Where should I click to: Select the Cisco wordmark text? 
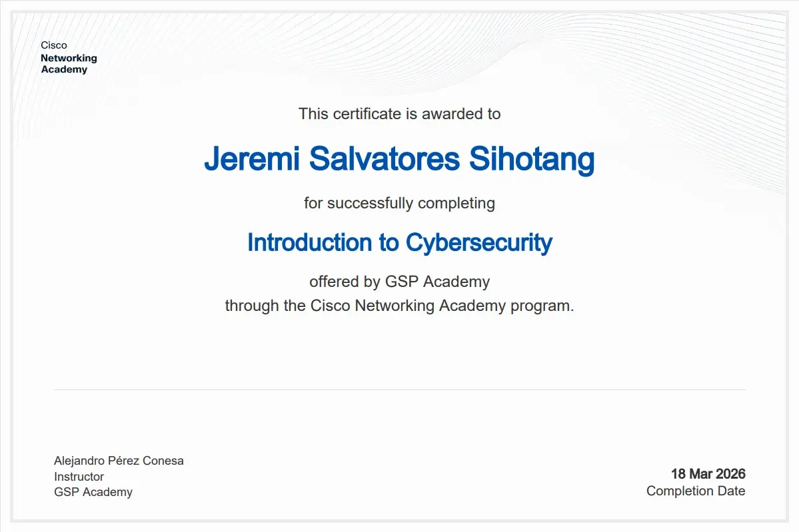pos(53,45)
